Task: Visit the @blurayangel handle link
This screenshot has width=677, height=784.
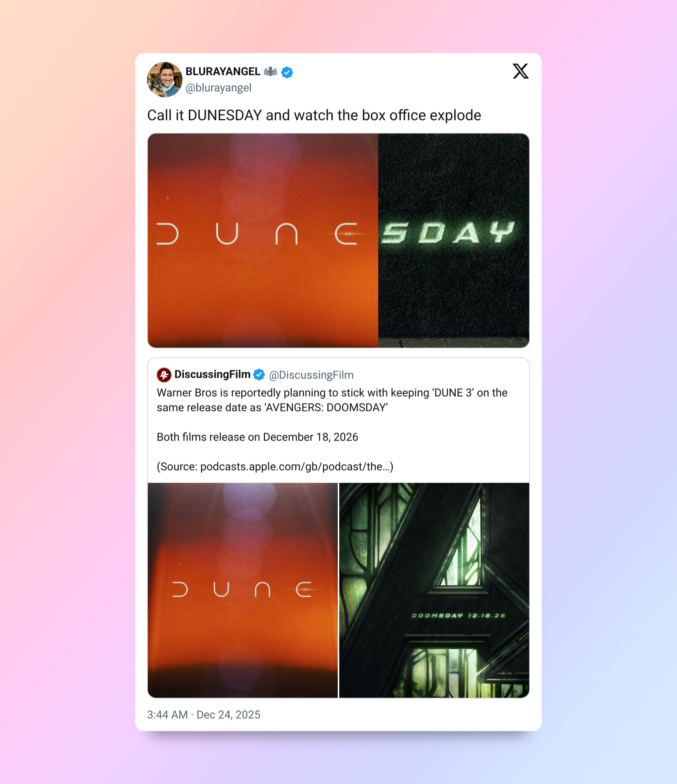Action: tap(218, 88)
